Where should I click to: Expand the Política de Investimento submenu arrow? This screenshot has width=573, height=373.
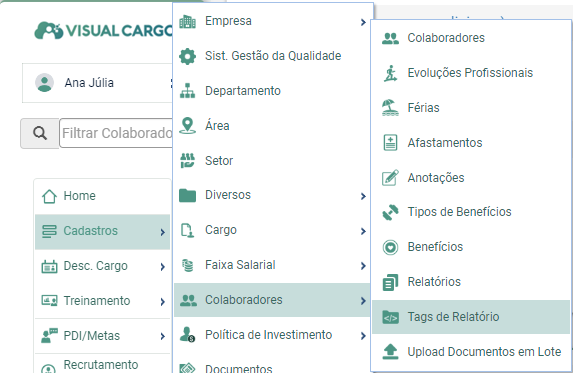(363, 336)
